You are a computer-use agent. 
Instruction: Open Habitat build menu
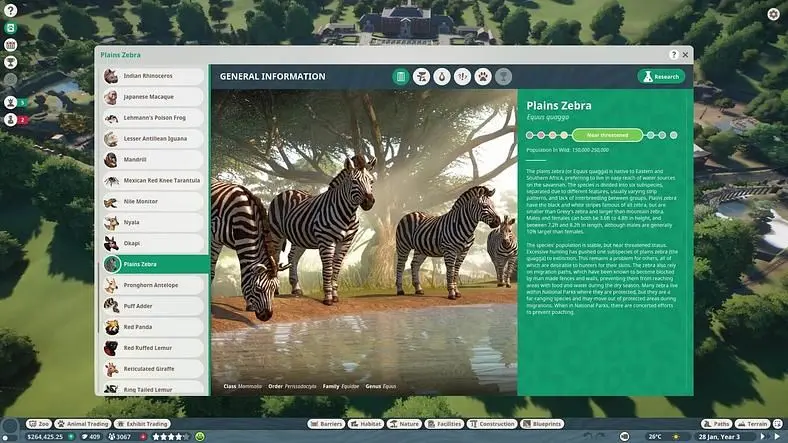click(365, 424)
